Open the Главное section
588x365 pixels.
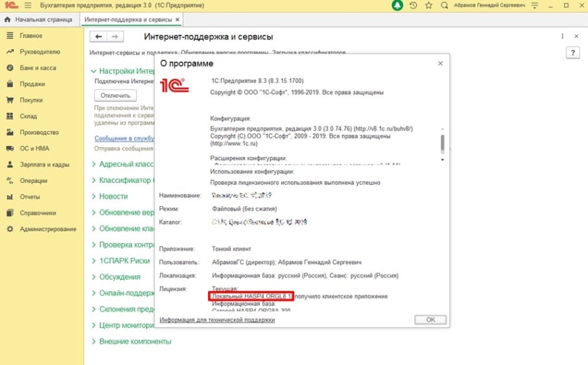click(30, 36)
